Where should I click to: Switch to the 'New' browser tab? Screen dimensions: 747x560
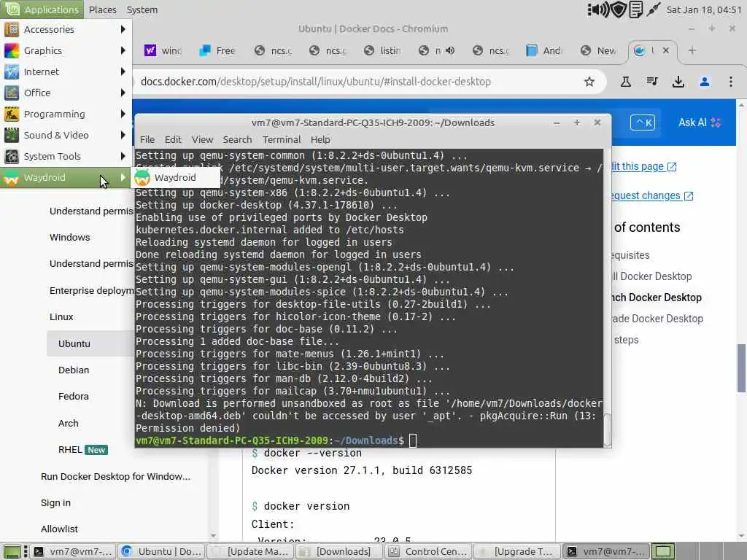pos(600,50)
